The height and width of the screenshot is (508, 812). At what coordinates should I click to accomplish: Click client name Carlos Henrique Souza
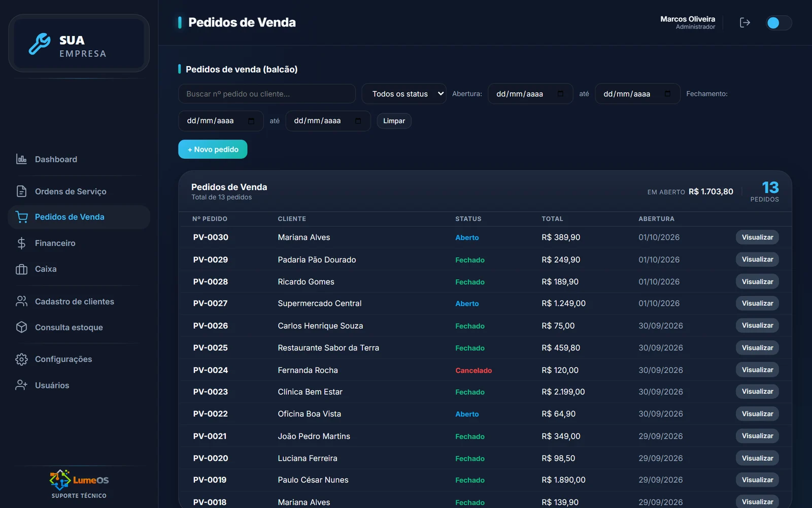[320, 326]
